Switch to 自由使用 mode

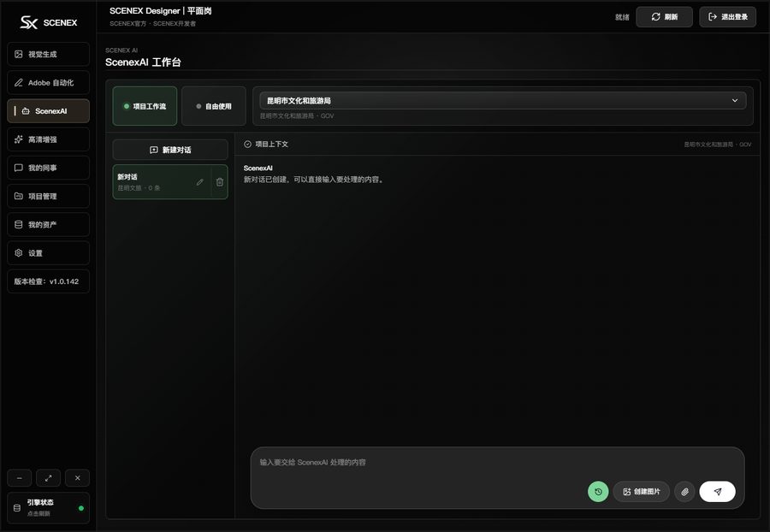tap(214, 106)
